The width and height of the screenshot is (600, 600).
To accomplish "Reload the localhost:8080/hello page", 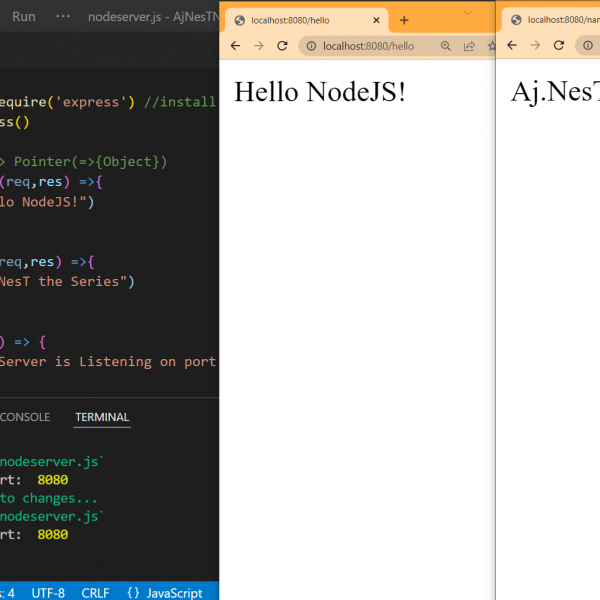I will 282,46.
